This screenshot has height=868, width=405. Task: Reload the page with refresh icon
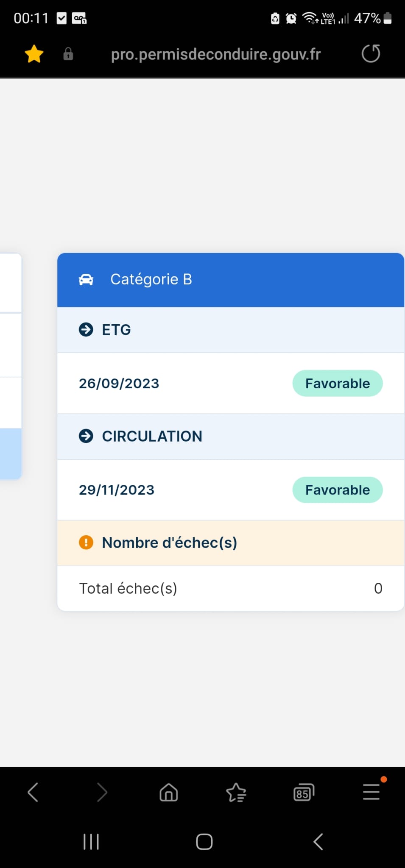371,54
